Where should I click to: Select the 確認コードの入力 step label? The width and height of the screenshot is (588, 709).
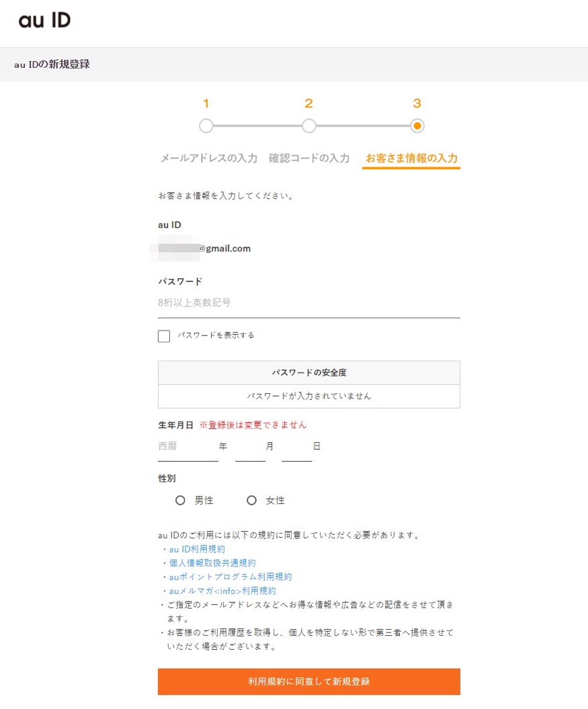[309, 159]
